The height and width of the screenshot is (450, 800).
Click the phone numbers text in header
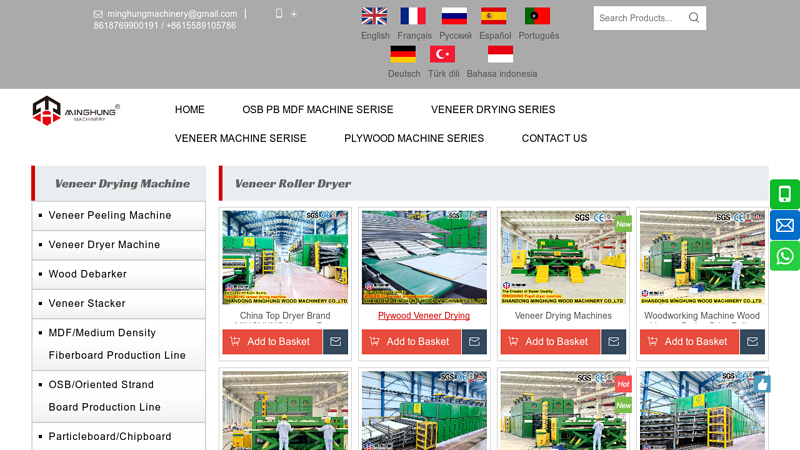point(165,26)
